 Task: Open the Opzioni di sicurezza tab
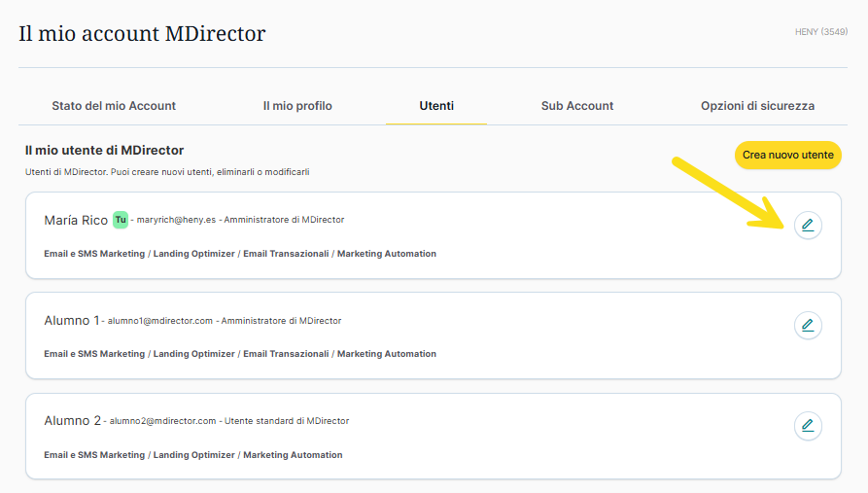[757, 106]
